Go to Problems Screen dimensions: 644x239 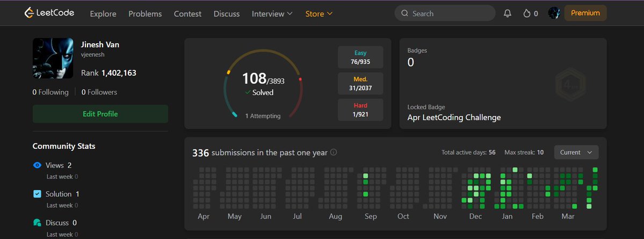click(x=145, y=13)
